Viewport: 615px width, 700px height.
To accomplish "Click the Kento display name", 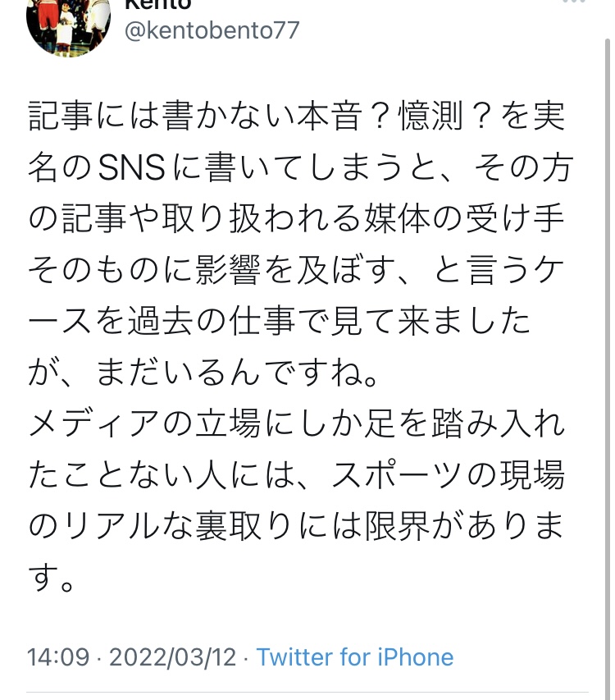I will coord(158,4).
